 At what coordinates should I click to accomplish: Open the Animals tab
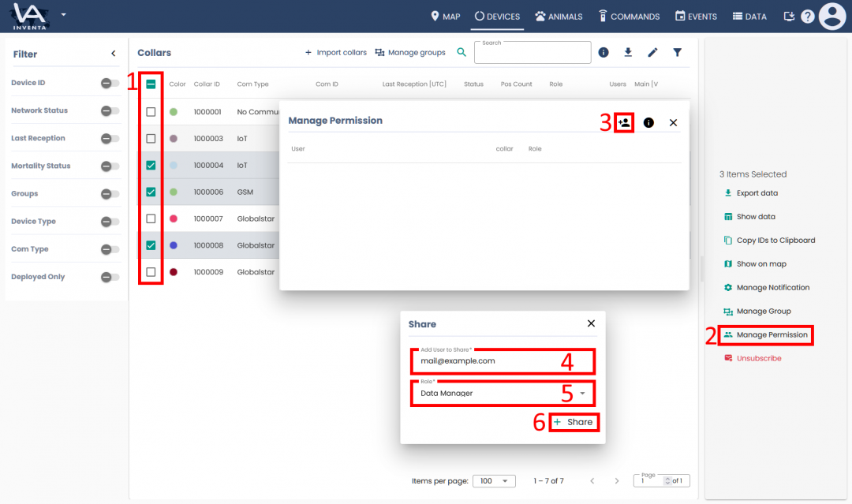point(559,17)
